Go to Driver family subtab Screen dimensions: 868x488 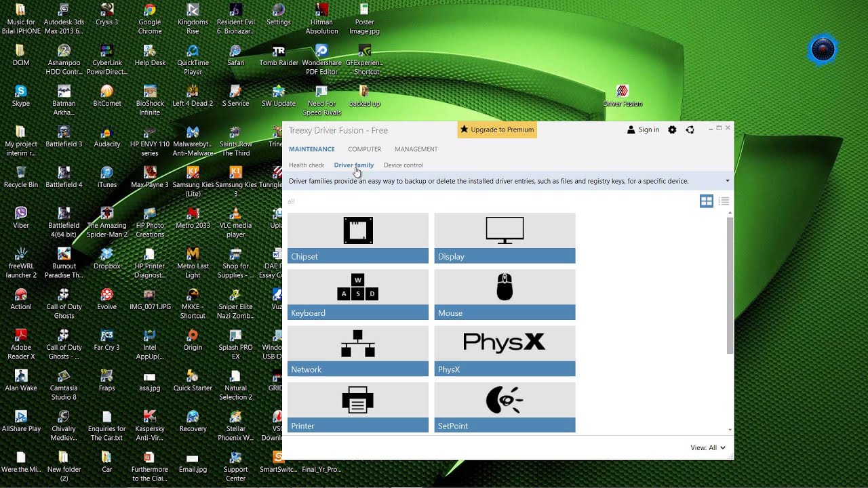[354, 165]
